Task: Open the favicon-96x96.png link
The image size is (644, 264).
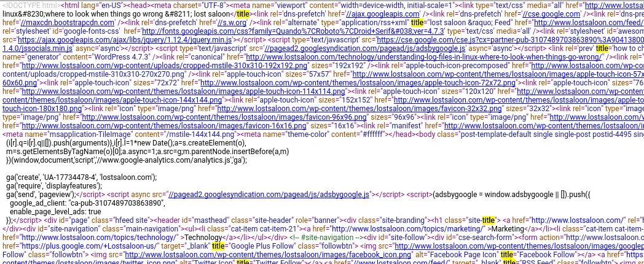Action: point(224,117)
